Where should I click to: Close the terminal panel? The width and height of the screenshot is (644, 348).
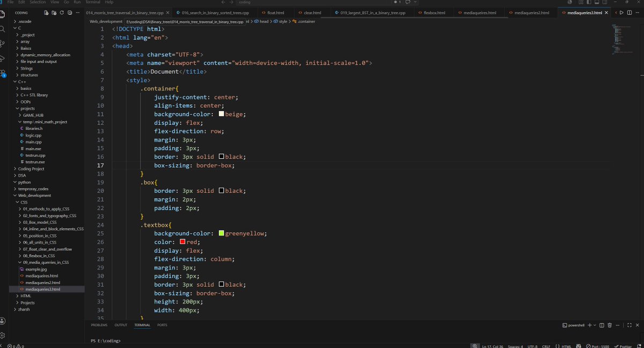[x=636, y=325]
